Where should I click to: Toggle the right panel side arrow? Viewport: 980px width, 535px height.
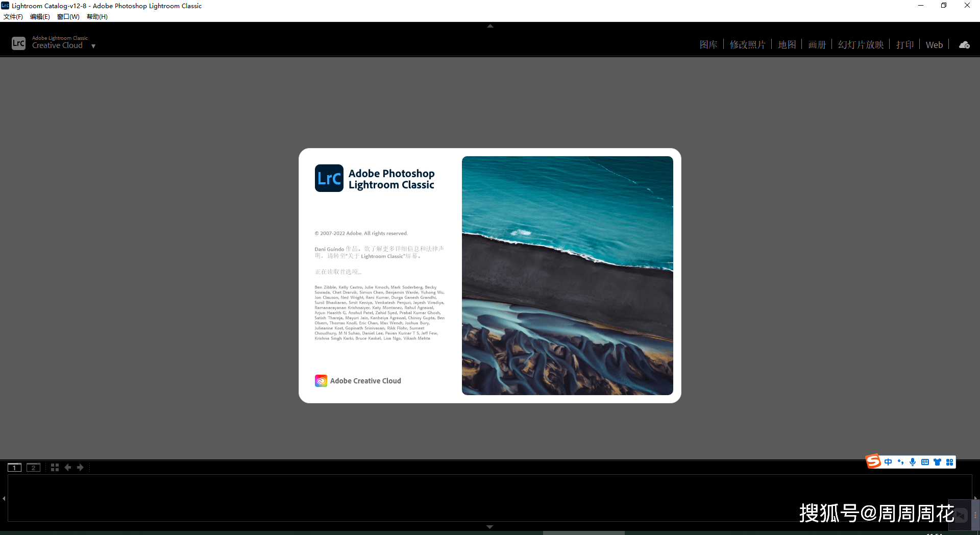pyautogui.click(x=975, y=498)
